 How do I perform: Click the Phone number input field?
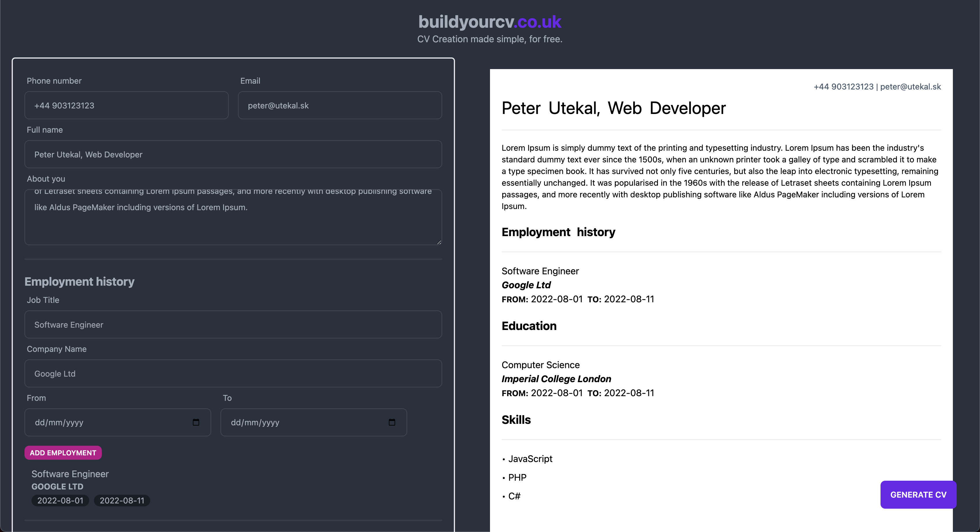(x=126, y=105)
